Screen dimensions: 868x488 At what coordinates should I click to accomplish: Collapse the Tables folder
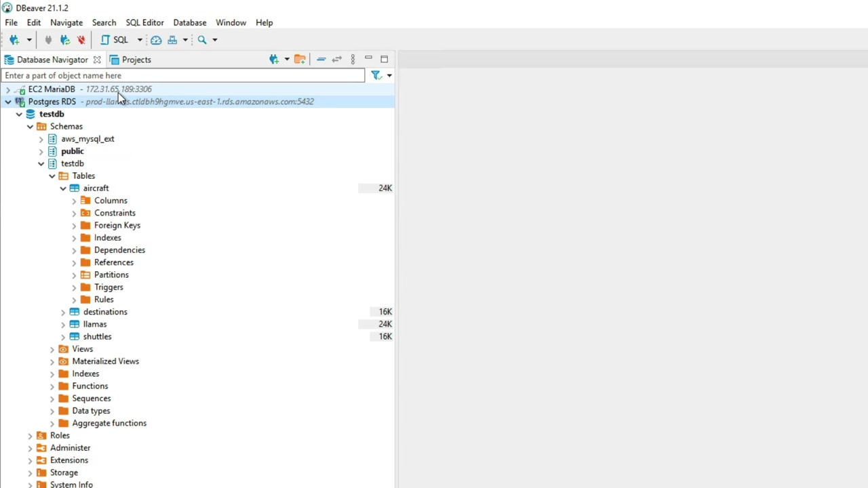[52, 176]
